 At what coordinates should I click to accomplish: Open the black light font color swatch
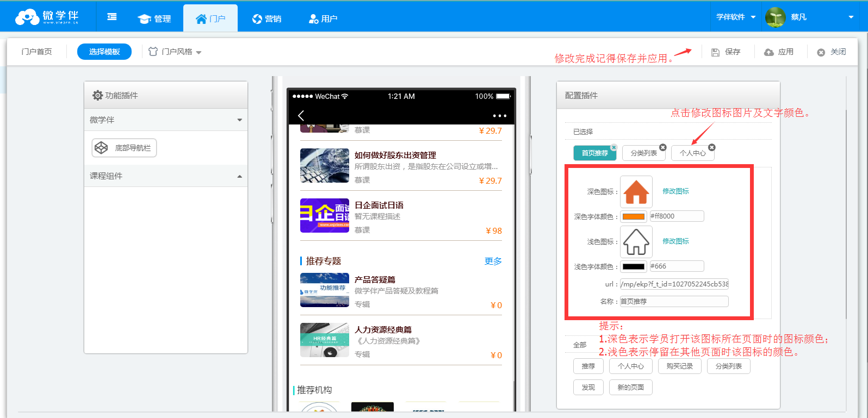[x=634, y=266]
